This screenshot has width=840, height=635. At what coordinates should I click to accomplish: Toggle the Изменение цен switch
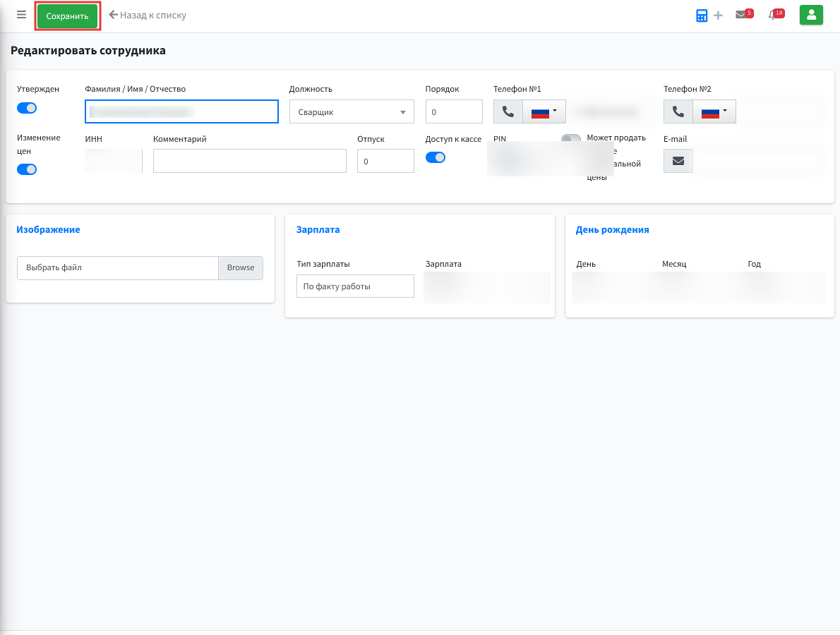[27, 170]
